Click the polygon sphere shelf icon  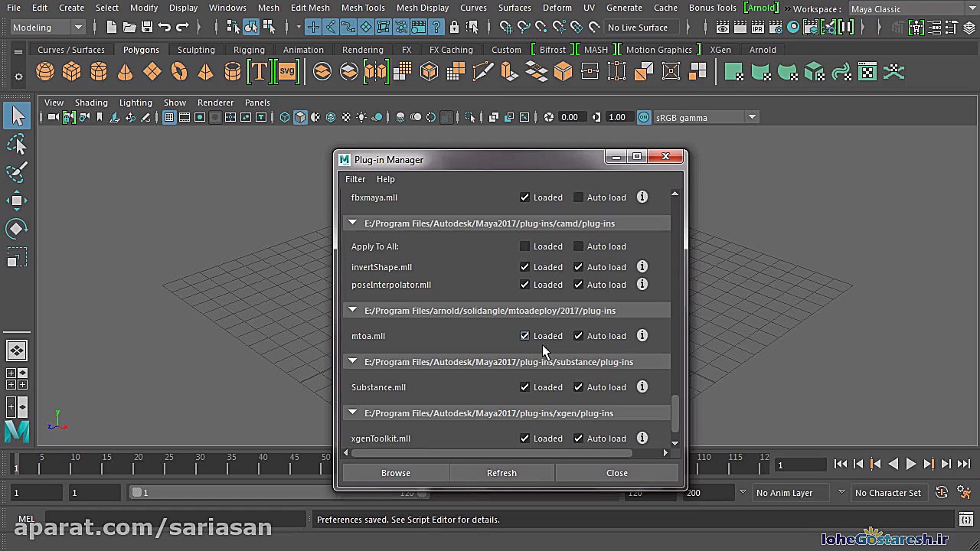pyautogui.click(x=45, y=72)
